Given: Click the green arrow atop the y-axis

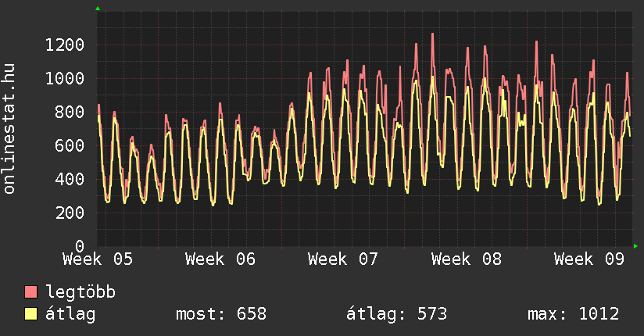Looking at the screenshot, I should tap(97, 9).
